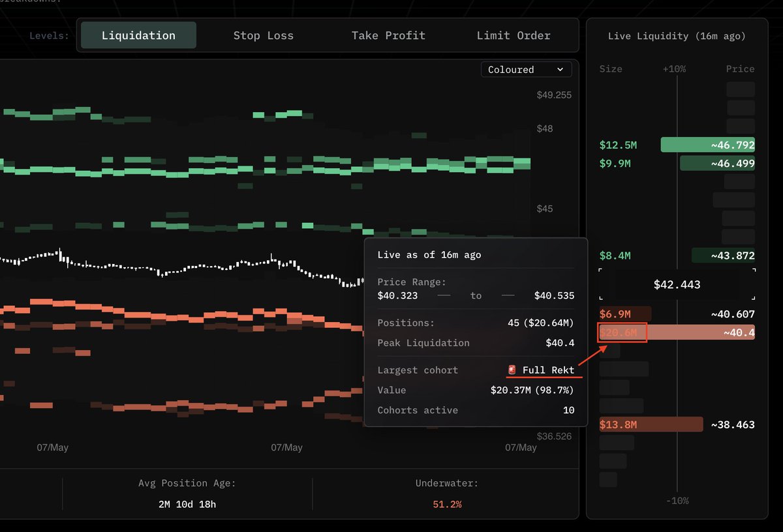Click the $20.37M (98.7%) value
783x532 pixels.
point(532,390)
